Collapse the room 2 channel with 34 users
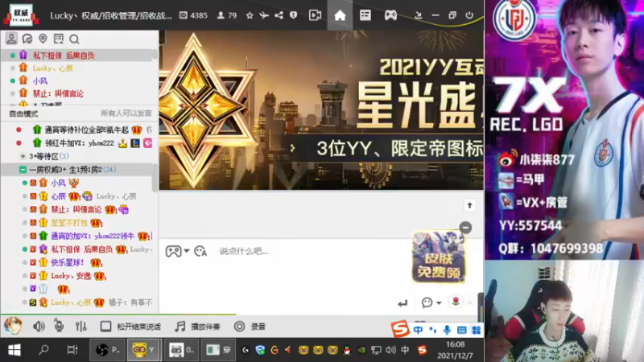This screenshot has width=644, height=362. [23, 170]
